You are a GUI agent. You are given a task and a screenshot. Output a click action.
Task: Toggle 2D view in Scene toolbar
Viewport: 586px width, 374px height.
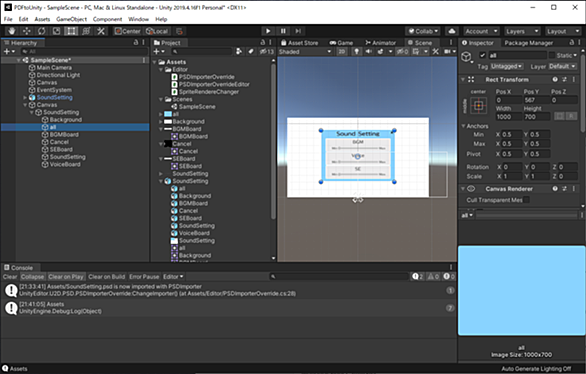click(x=342, y=52)
